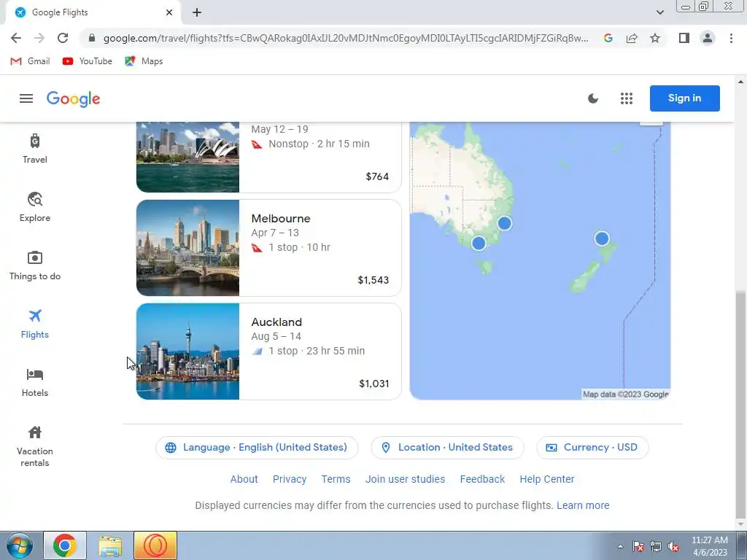This screenshot has height=560, width=747.
Task: Click the Sydney map marker
Action: 505,223
